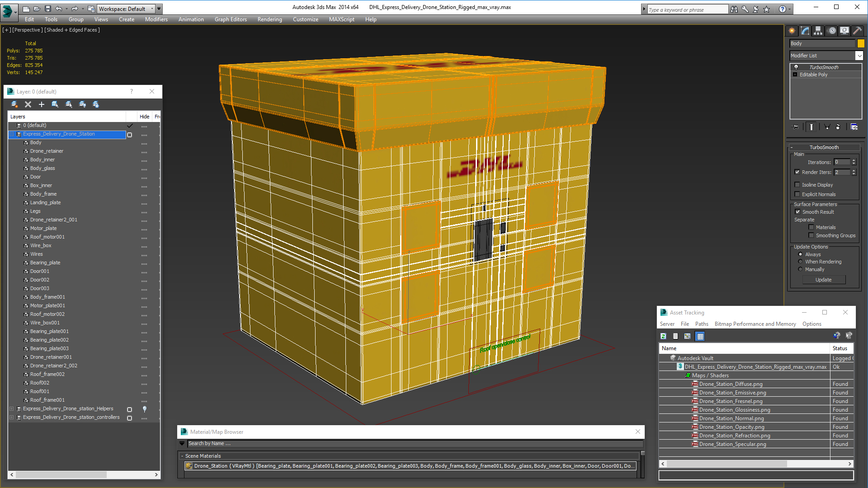Click Tree View icon in Asset Tracking
Image resolution: width=868 pixels, height=488 pixels.
(x=688, y=336)
